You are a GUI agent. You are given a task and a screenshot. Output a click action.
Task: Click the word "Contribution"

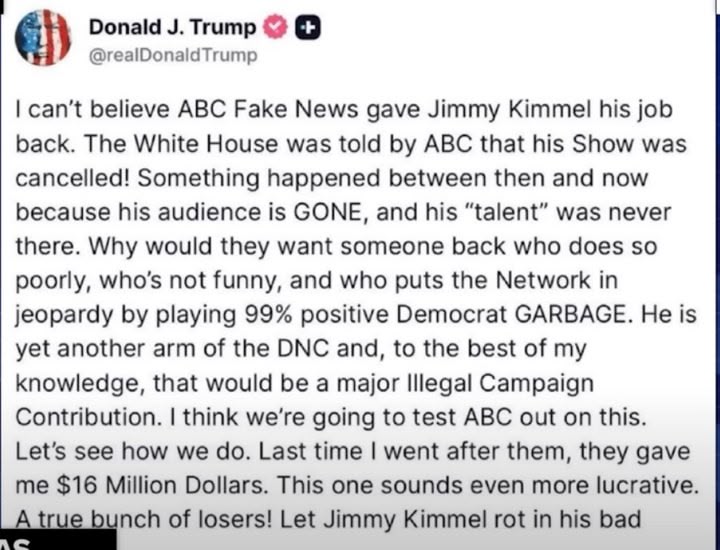[x=83, y=416]
